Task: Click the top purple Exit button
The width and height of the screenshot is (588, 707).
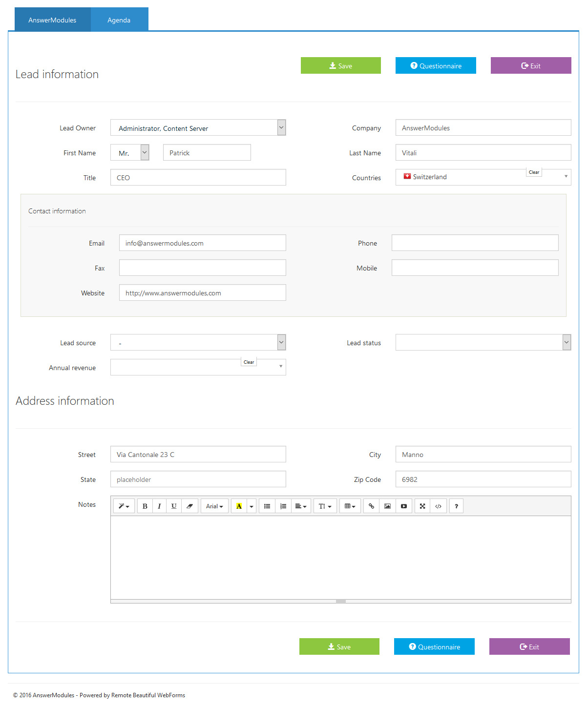Action: pyautogui.click(x=531, y=65)
